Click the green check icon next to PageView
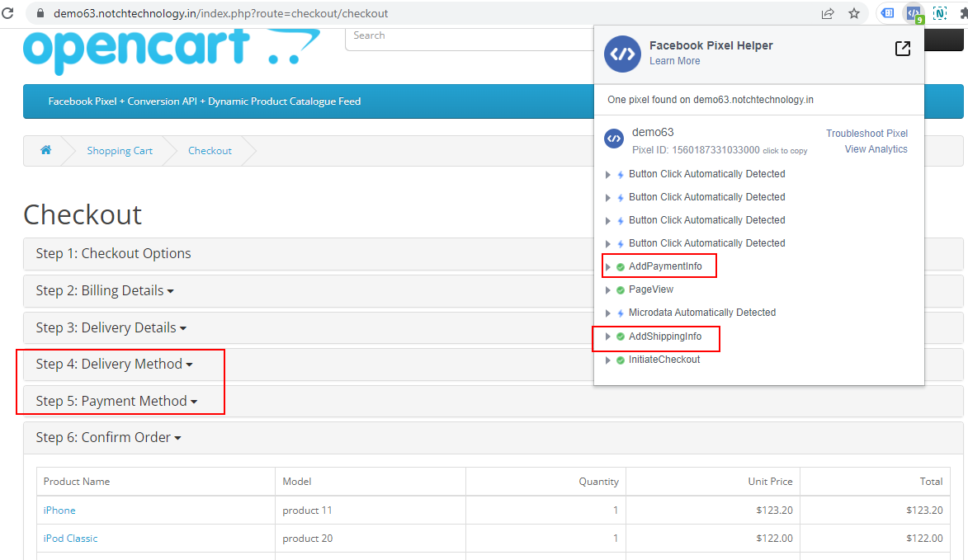Screen dimensions: 968x560 620,289
